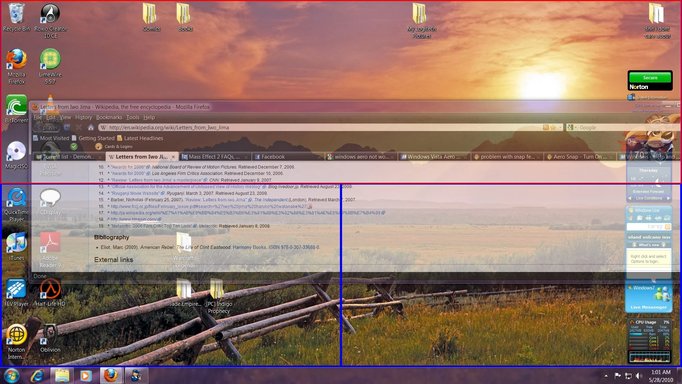Select the 'windows aero not wo...' tab

361,157
